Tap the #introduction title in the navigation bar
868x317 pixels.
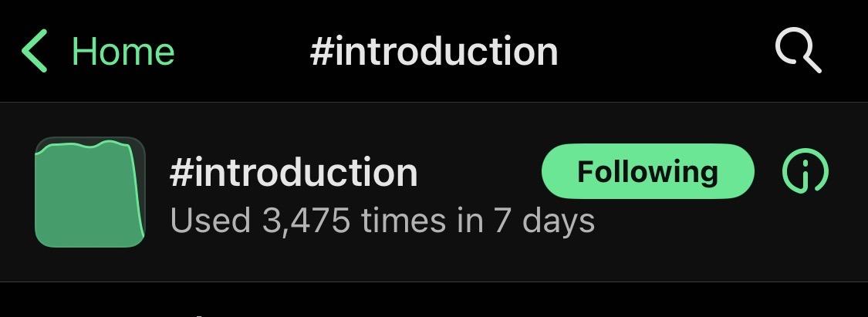pos(434,52)
